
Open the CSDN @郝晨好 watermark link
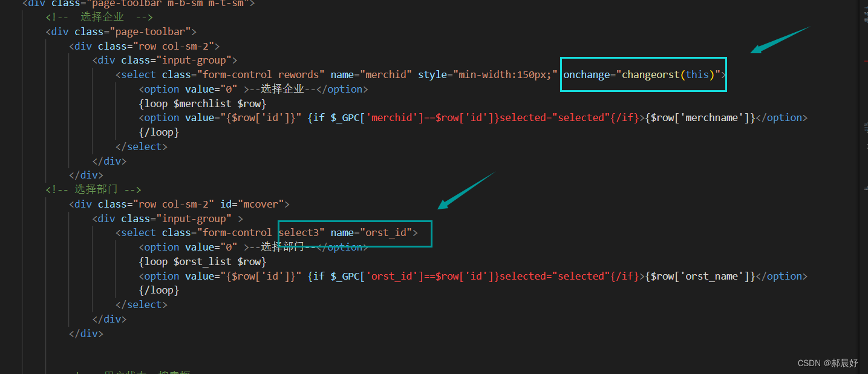[827, 363]
